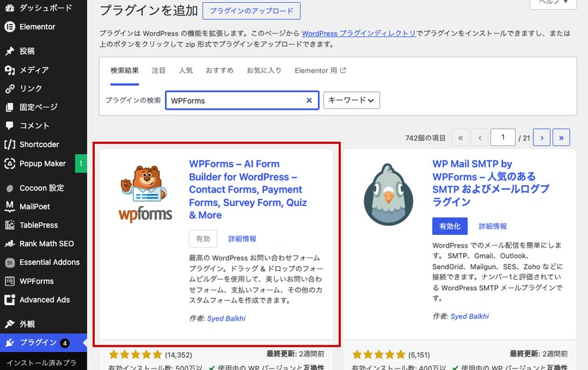Click the Appearance brush icon (外観)
588x370 pixels.
coord(10,324)
